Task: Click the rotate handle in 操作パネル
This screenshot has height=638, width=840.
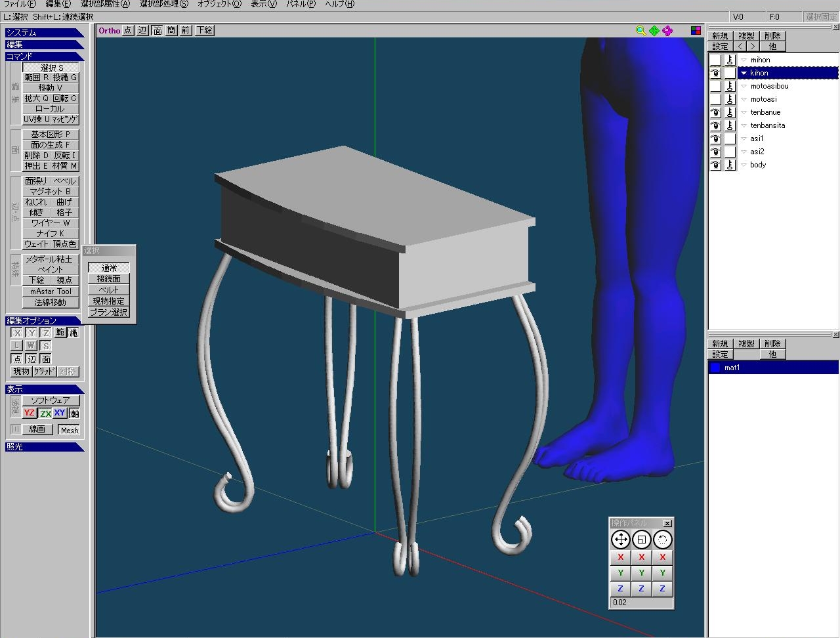Action: (663, 540)
